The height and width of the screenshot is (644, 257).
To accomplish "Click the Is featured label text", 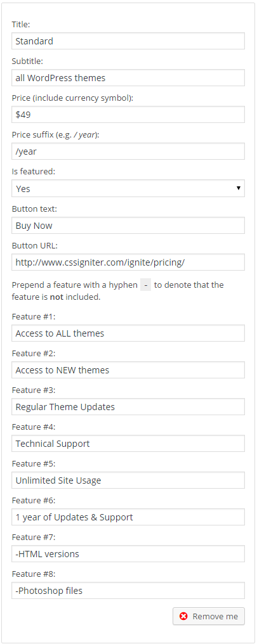I will pos(33,172).
